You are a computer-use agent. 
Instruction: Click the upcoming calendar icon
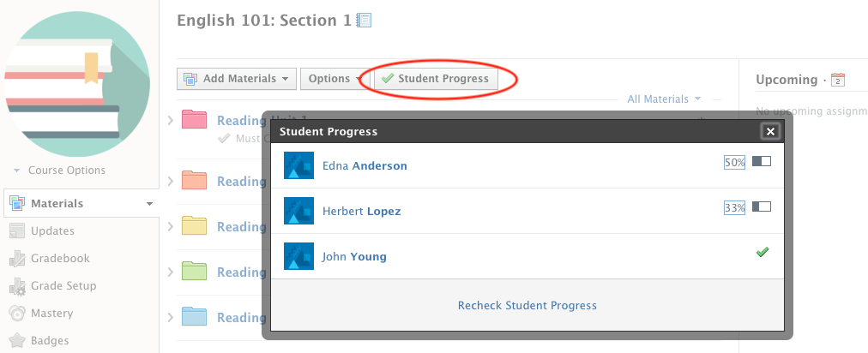click(x=838, y=80)
